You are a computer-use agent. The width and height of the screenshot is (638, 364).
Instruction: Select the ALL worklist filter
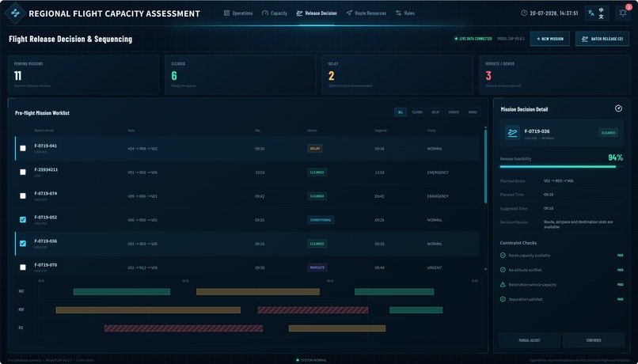401,112
